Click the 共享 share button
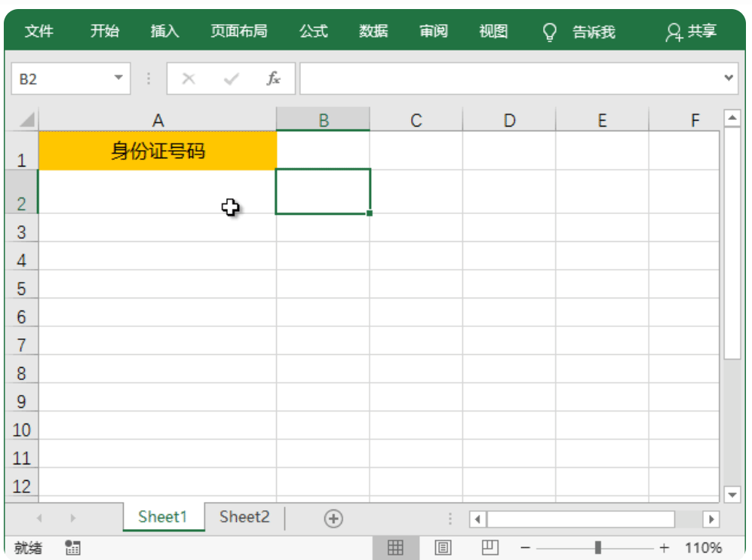The height and width of the screenshot is (560, 752). pyautogui.click(x=691, y=32)
